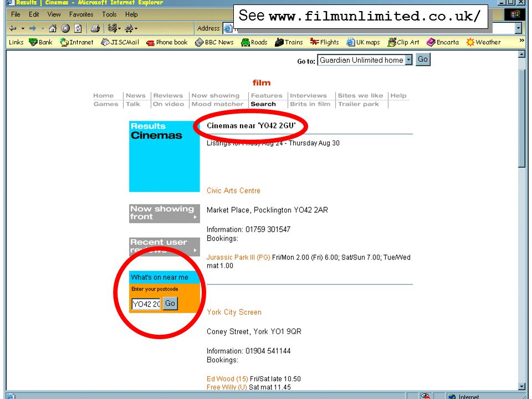Go to the Trailer park nav tab
532x399 pixels.
point(359,104)
